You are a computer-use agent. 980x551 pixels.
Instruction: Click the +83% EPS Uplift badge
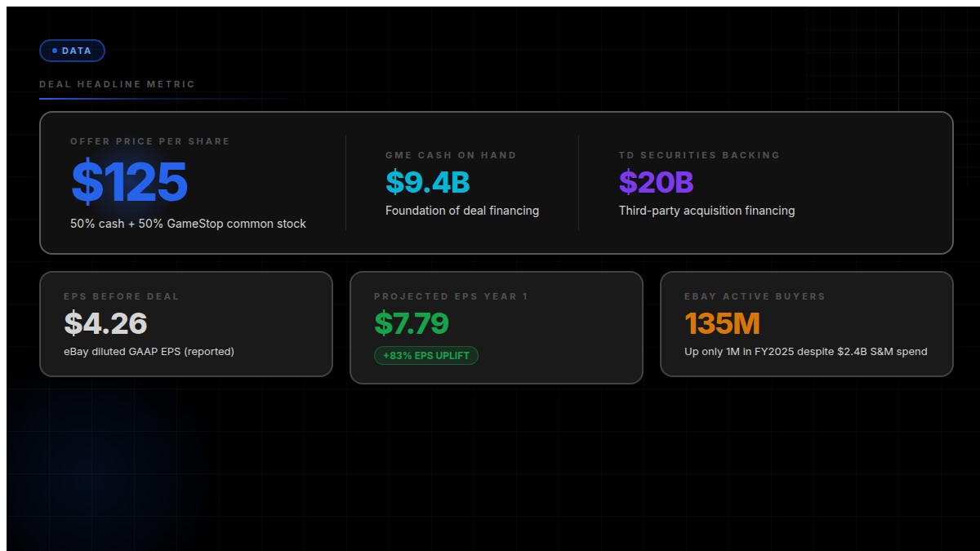click(426, 356)
